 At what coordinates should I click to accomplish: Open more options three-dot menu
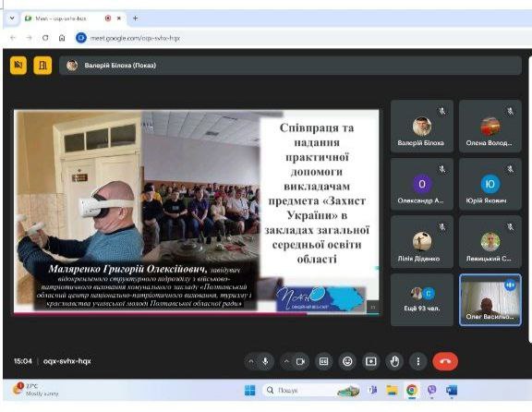click(x=418, y=361)
